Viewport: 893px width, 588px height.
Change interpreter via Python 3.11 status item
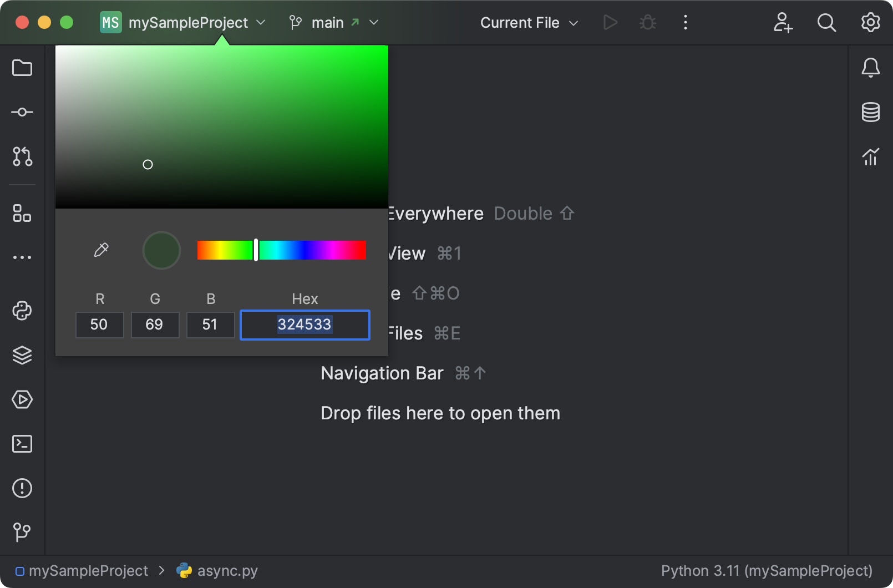767,570
